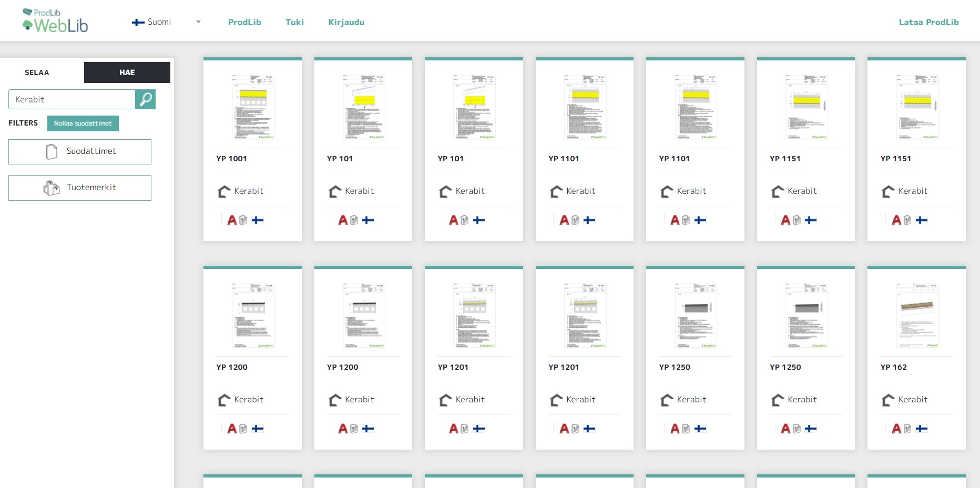Screen dimensions: 980x488
Task: Click Kerabit logo on YP 1200 below YP 1001
Action: coord(224,400)
